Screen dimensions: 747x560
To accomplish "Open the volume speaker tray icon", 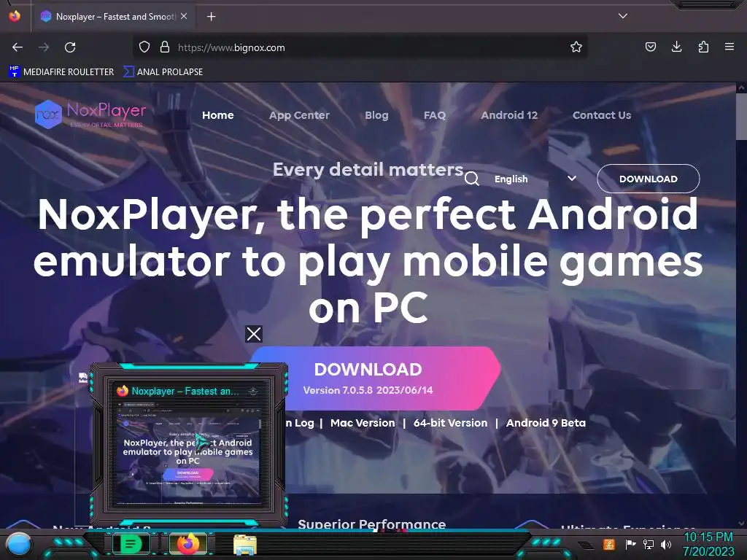I will click(x=666, y=544).
